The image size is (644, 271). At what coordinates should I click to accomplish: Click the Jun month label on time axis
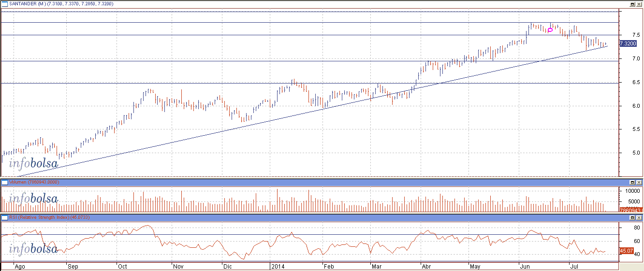tap(525, 266)
